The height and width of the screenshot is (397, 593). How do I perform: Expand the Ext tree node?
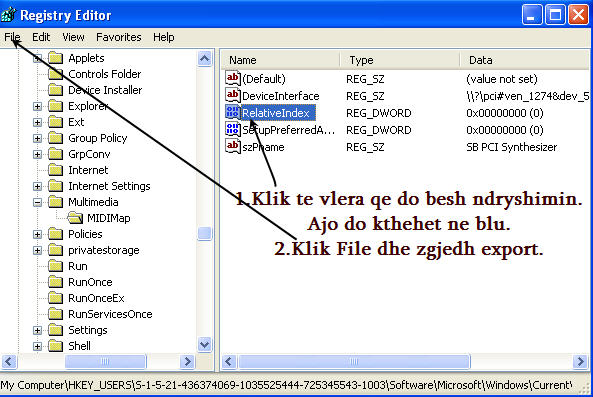pos(37,122)
